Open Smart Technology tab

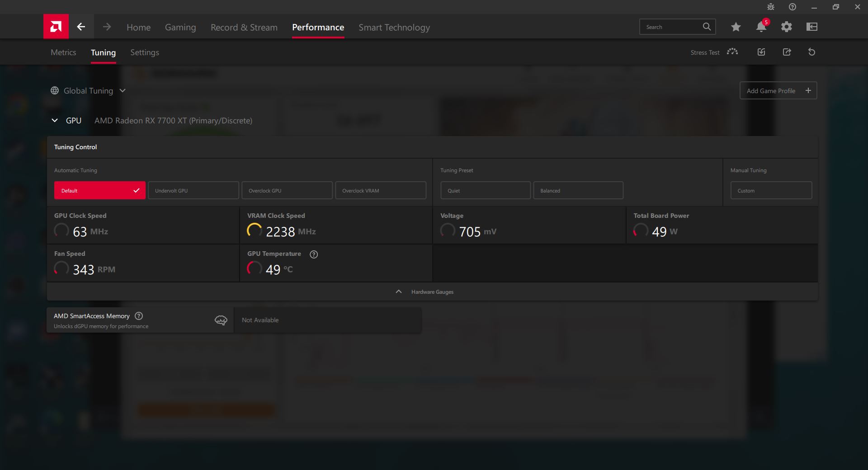click(394, 27)
